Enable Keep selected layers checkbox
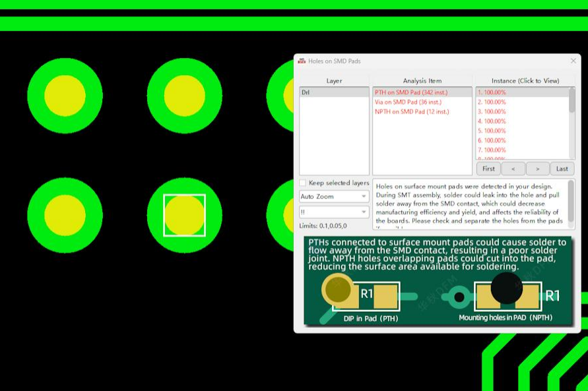The image size is (588, 391). point(303,183)
